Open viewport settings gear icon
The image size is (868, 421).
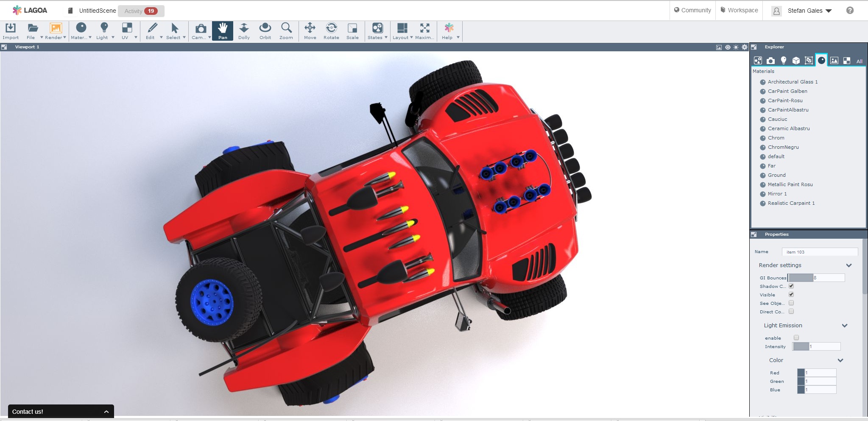tap(745, 47)
